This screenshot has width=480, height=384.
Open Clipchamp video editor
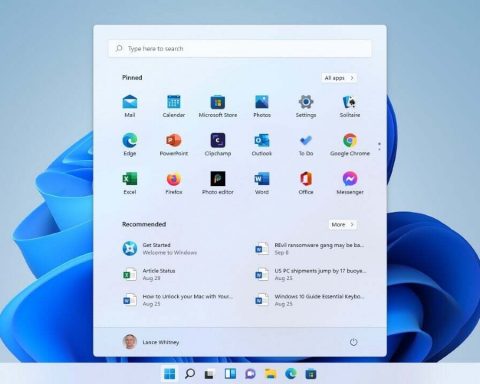tap(218, 145)
